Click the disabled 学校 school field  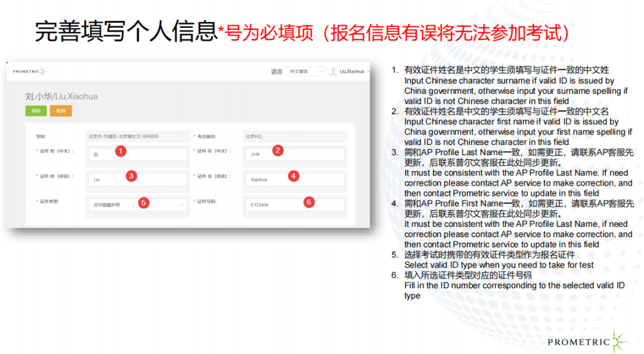[137, 136]
